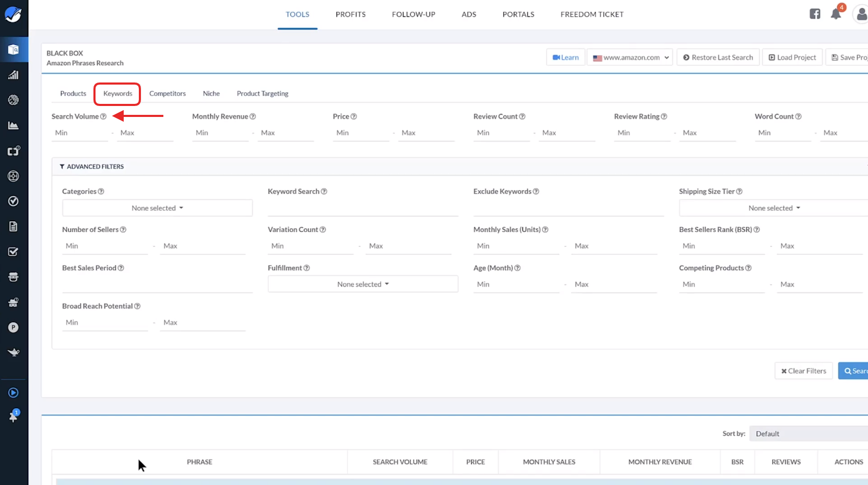This screenshot has height=485, width=868.
Task: Switch to Competitors tab
Action: [168, 93]
